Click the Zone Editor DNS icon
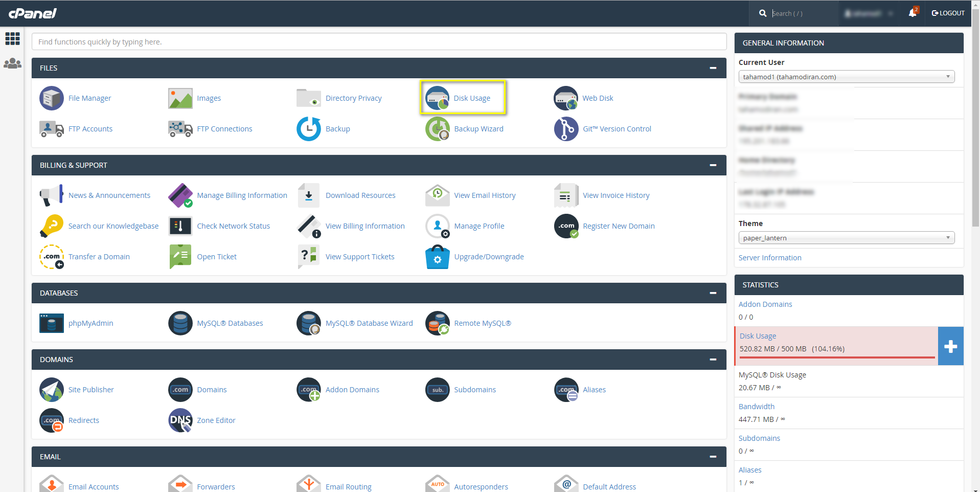 (x=180, y=420)
